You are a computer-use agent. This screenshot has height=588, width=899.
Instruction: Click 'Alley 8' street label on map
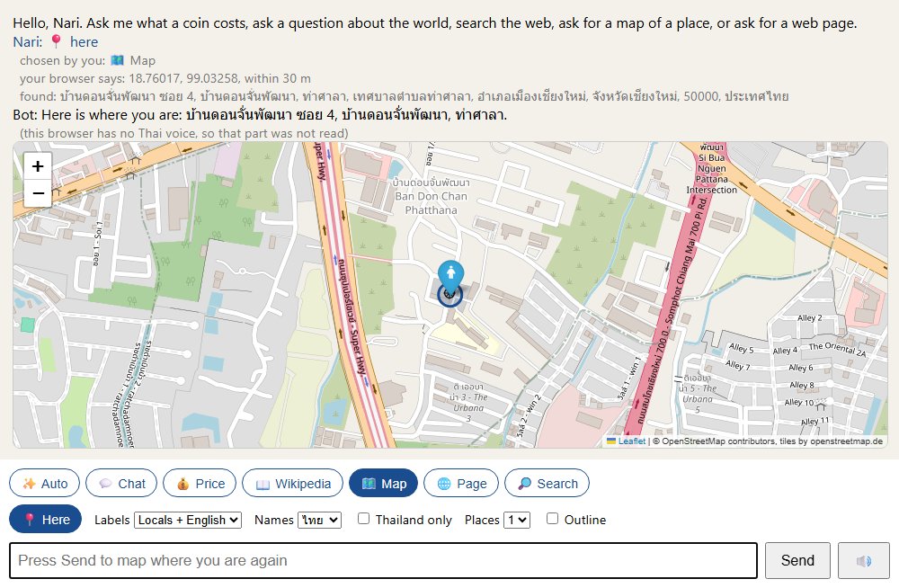(802, 385)
